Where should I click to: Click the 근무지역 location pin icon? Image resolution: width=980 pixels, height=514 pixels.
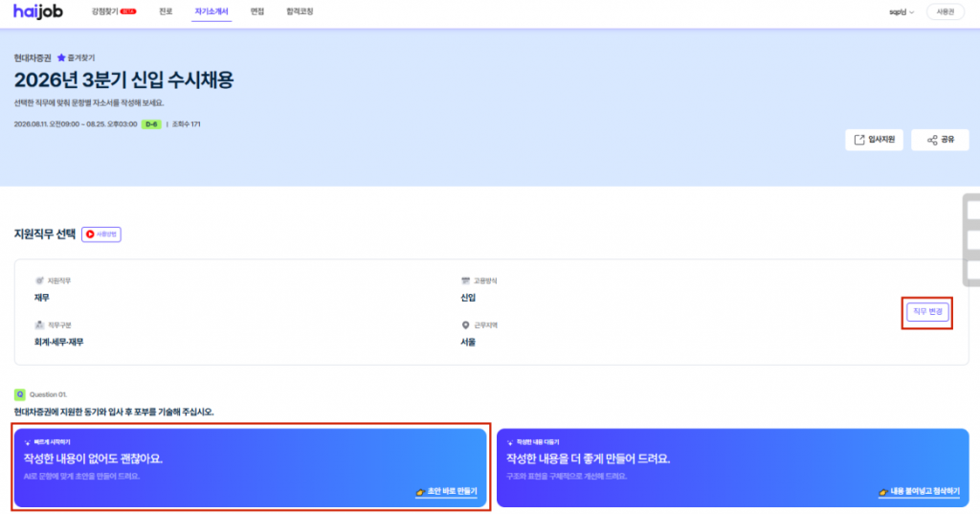pos(465,325)
